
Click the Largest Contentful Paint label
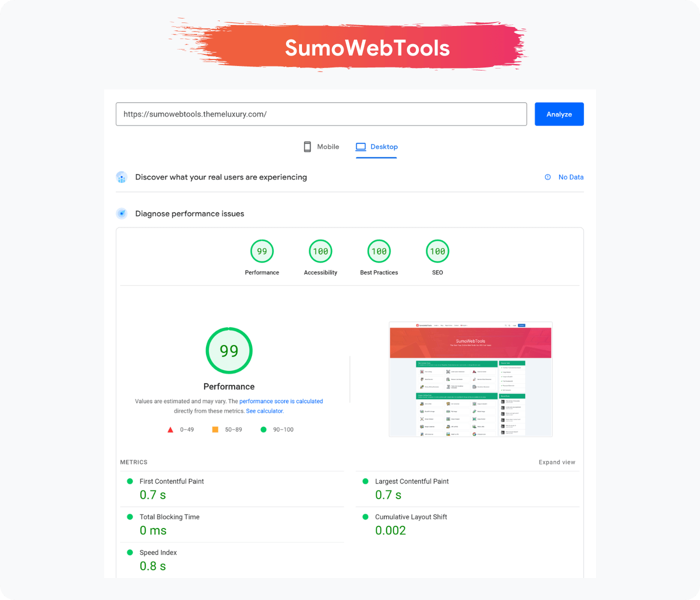(x=412, y=481)
